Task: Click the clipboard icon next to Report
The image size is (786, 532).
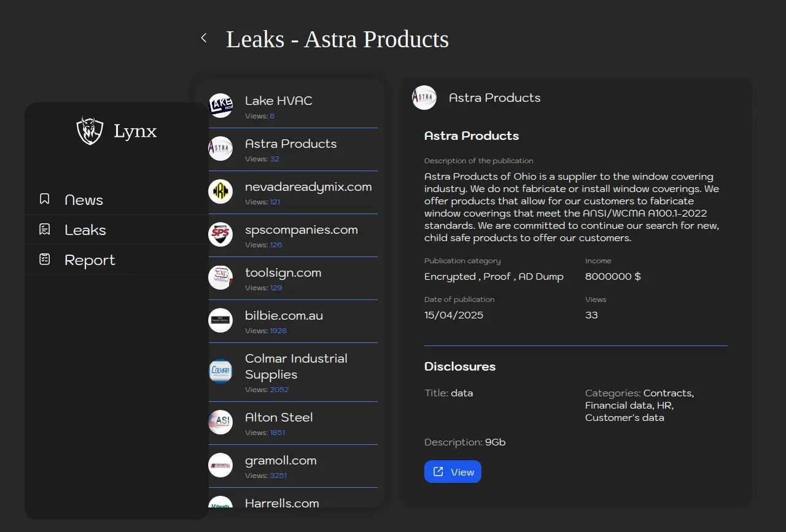Action: click(45, 260)
